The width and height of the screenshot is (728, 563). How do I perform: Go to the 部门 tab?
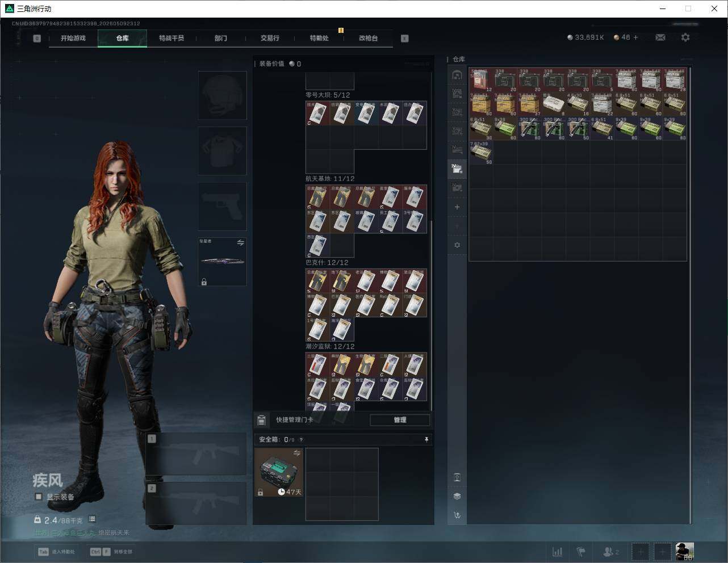coord(221,38)
